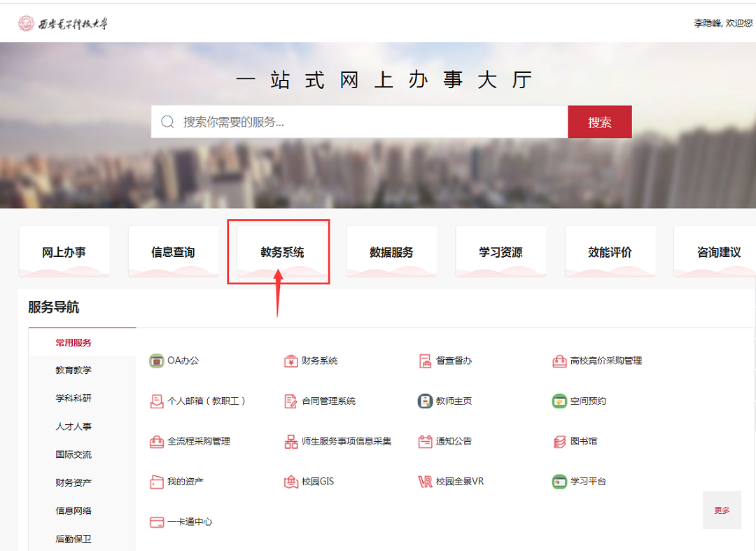Select 财务资产 sidebar category

(73, 482)
